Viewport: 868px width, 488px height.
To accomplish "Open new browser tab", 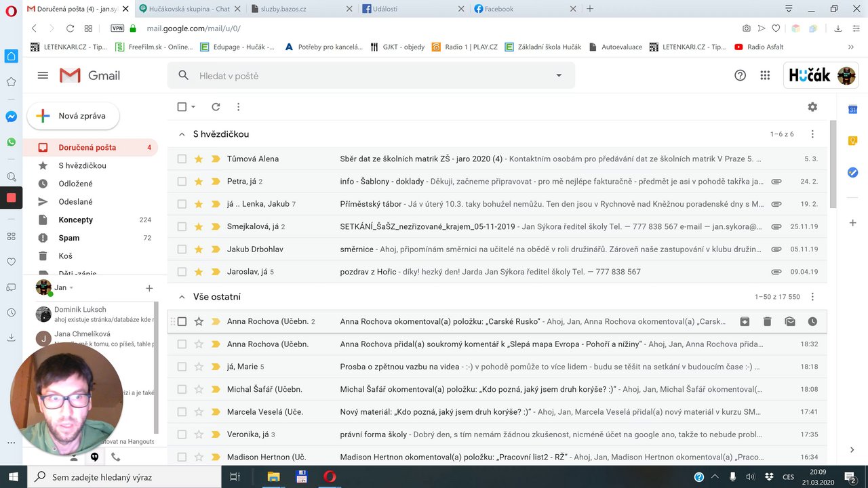I will coord(590,9).
